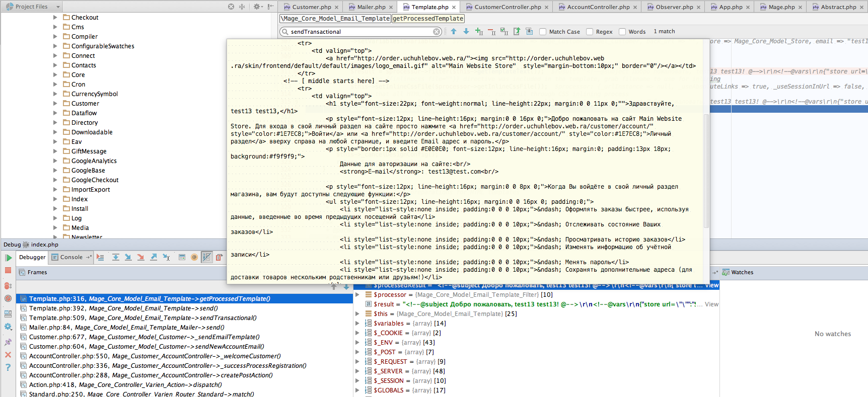This screenshot has height=397, width=868.
Task: Click the orange @ debugger toolbar icon
Action: pos(194,257)
